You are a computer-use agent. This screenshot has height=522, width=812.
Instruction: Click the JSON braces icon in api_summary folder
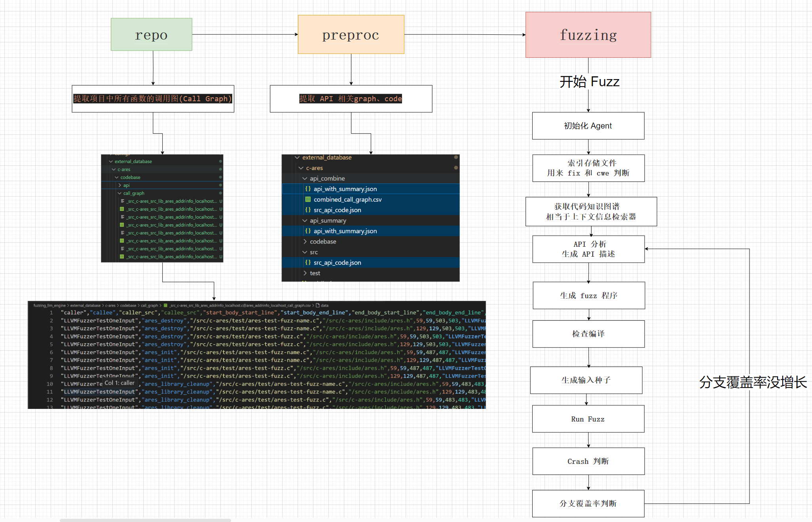click(x=308, y=231)
